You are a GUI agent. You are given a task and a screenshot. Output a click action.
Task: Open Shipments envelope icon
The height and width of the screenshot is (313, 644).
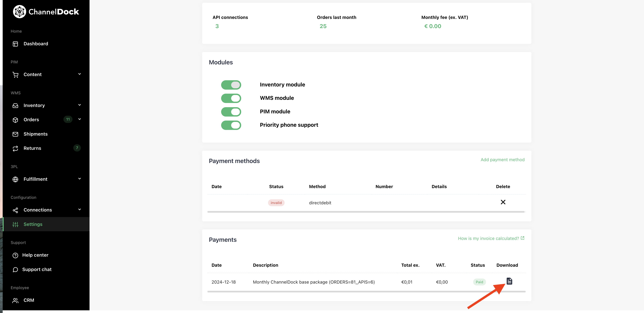pyautogui.click(x=15, y=134)
